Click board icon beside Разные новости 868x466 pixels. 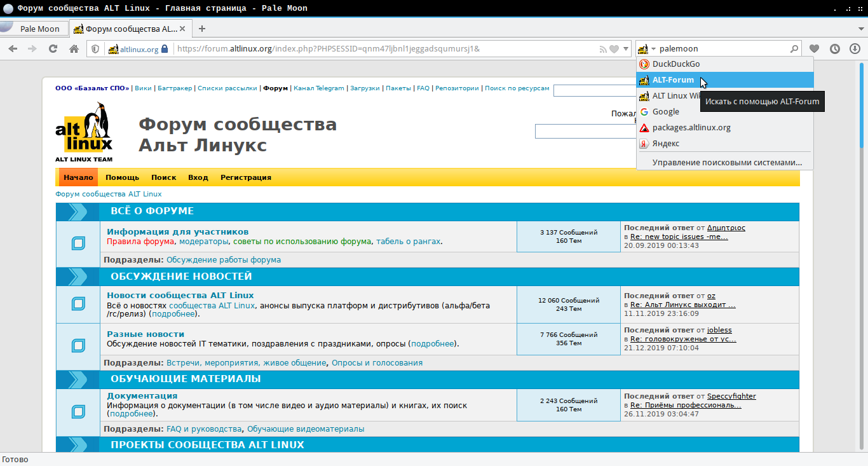[x=78, y=345]
